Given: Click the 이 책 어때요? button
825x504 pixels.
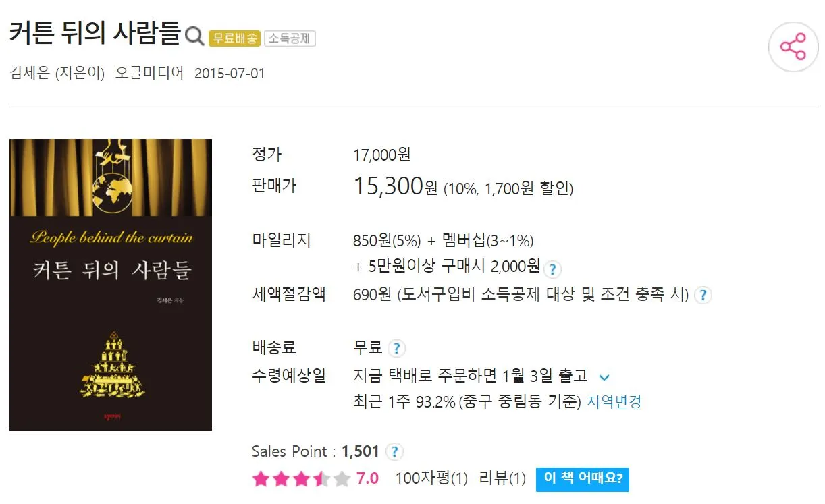Looking at the screenshot, I should tap(583, 480).
